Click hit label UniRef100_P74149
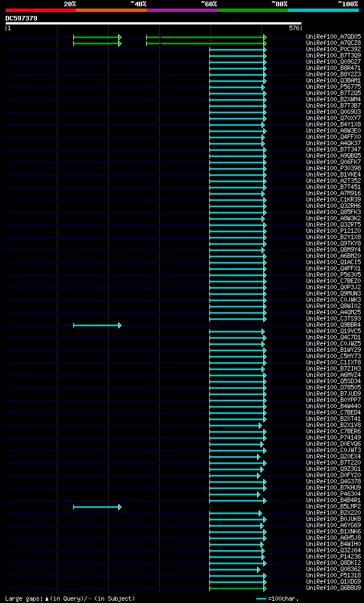 pos(333,438)
